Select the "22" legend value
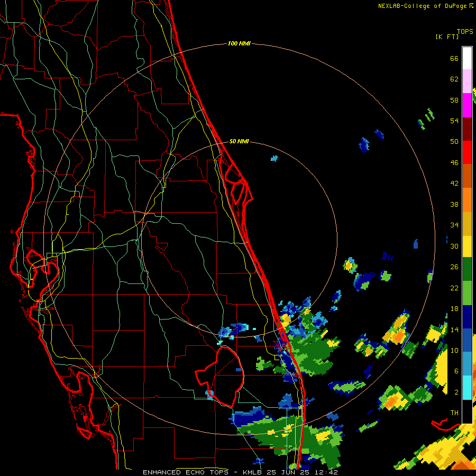Viewport: 476px width, 476px height. pos(454,288)
